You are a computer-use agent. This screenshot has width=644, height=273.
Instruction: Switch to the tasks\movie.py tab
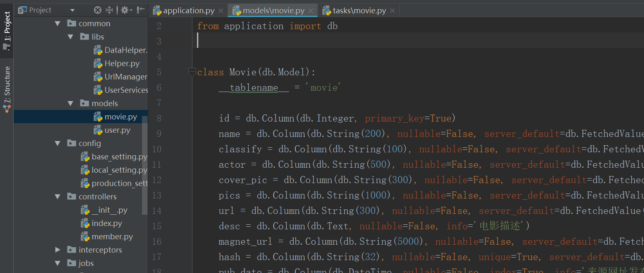(x=359, y=10)
